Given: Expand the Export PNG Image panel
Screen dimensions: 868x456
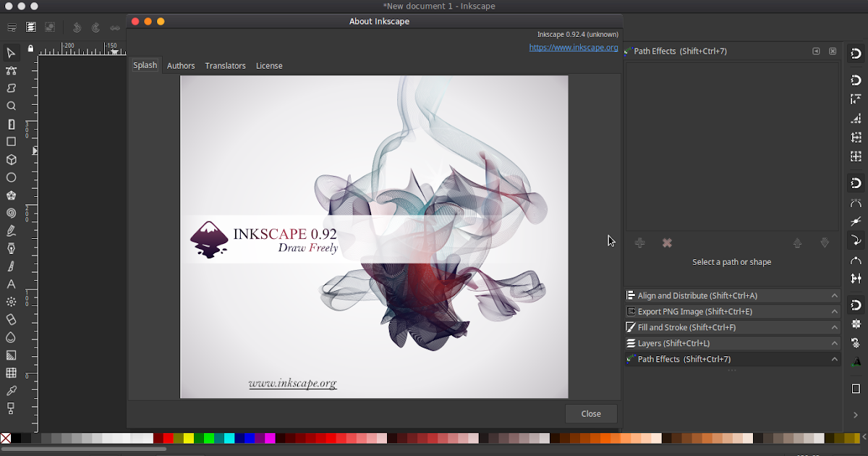Looking at the screenshot, I should pyautogui.click(x=834, y=311).
